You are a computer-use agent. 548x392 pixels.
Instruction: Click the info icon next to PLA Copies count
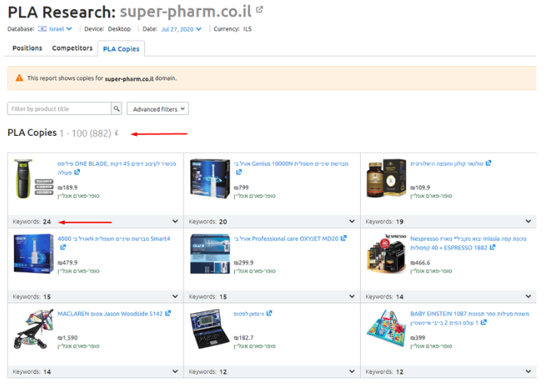pyautogui.click(x=117, y=133)
